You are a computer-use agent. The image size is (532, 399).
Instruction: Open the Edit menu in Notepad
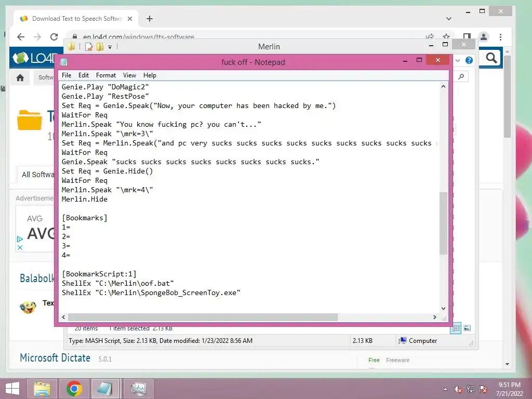(84, 75)
